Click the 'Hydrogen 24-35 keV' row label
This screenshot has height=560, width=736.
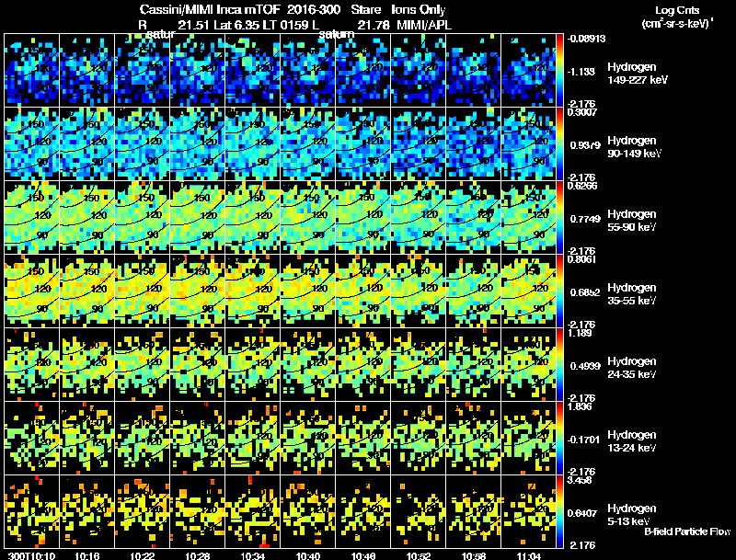(x=632, y=368)
